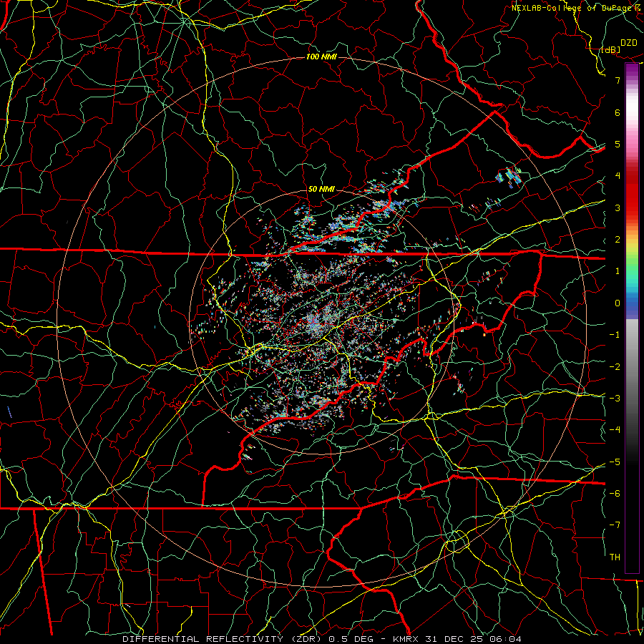
Task: Click the -1 value on the dB scale
Action: tap(615, 335)
